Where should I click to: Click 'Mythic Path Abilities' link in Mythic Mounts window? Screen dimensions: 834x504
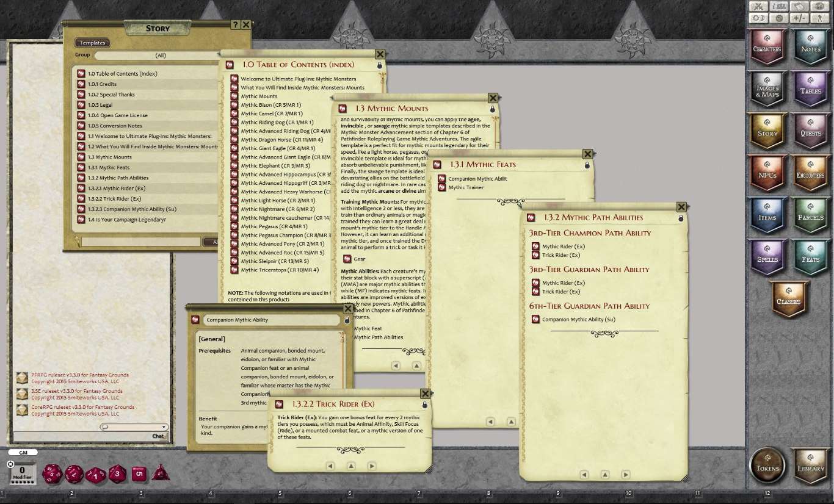(379, 337)
